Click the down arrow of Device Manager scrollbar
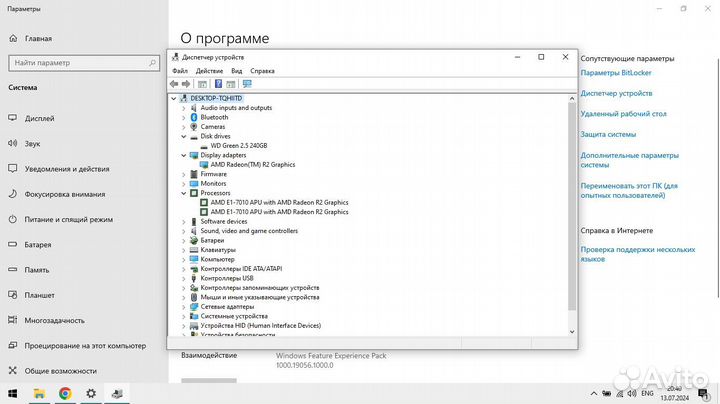The width and height of the screenshot is (720, 404). pos(572,331)
